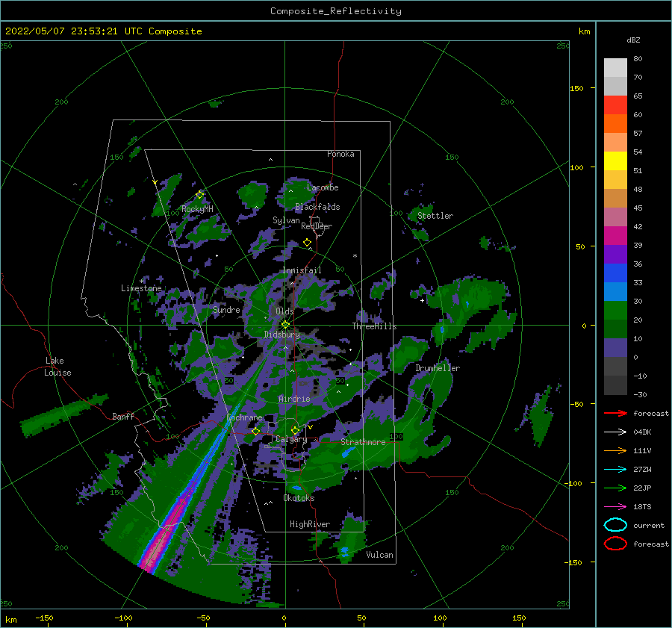Click the Vulcan label

tap(380, 555)
